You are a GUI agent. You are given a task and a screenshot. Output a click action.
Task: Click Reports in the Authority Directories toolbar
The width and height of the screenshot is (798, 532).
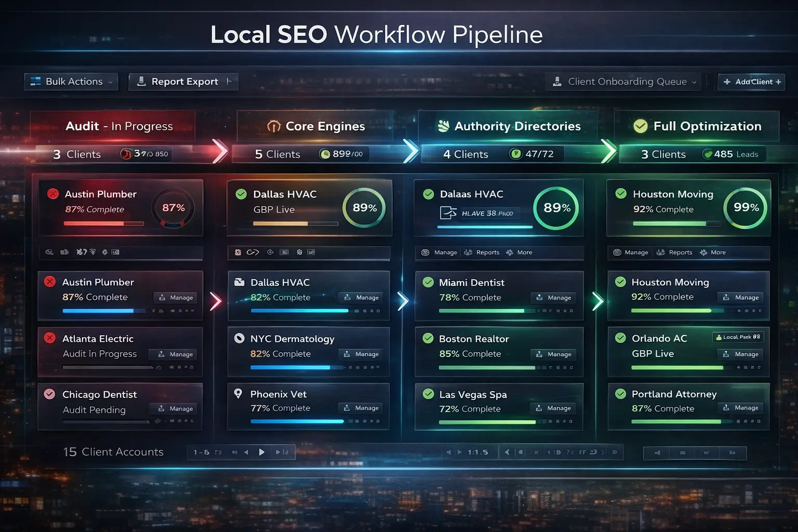[x=482, y=252]
